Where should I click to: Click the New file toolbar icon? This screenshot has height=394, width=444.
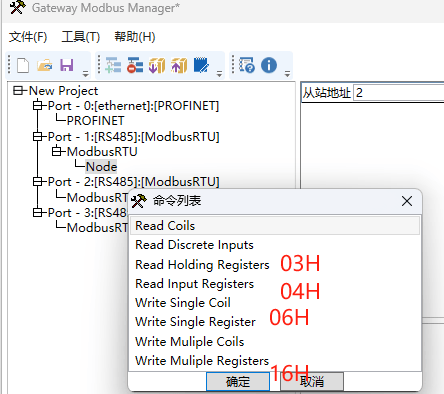[x=23, y=65]
